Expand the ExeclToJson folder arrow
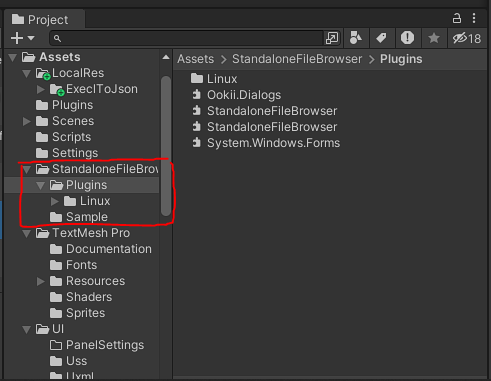 [x=40, y=89]
